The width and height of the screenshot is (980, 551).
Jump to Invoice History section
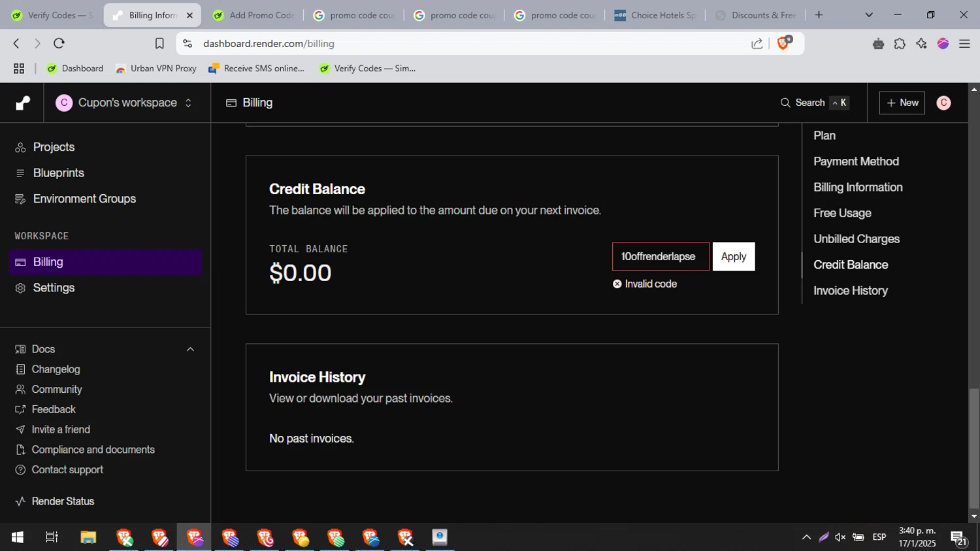(x=851, y=291)
